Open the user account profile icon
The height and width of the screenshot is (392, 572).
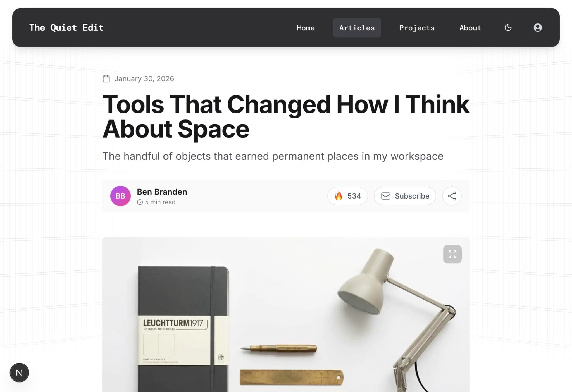538,28
